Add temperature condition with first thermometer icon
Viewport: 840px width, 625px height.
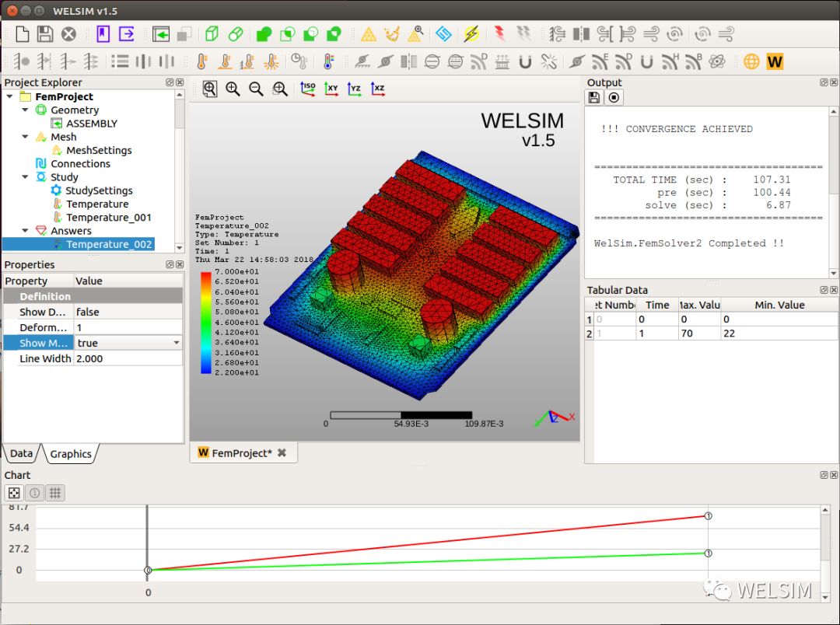pos(201,61)
